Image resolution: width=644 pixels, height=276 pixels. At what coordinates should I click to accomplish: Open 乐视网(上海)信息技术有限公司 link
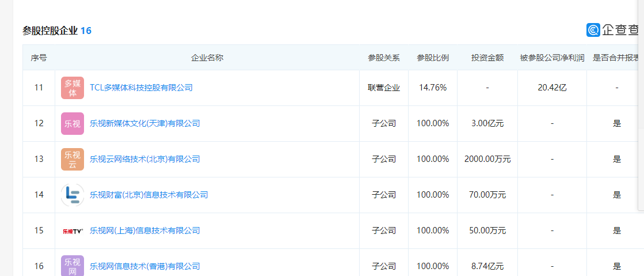144,230
